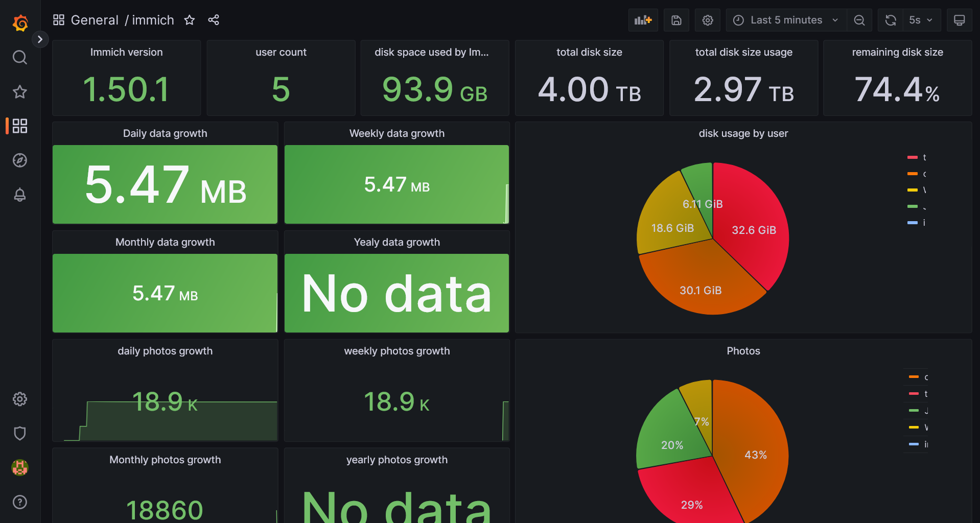Expand the collapsed side navigation menu
980x523 pixels.
(40, 39)
